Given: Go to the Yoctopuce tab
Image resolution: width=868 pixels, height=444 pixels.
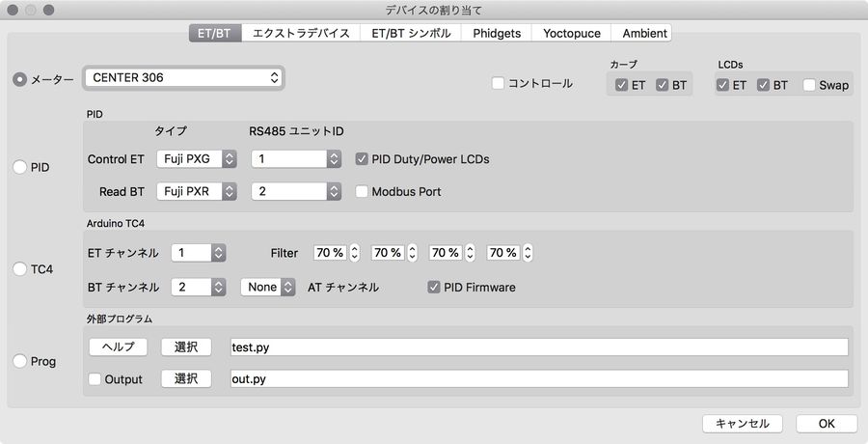Looking at the screenshot, I should click(571, 33).
